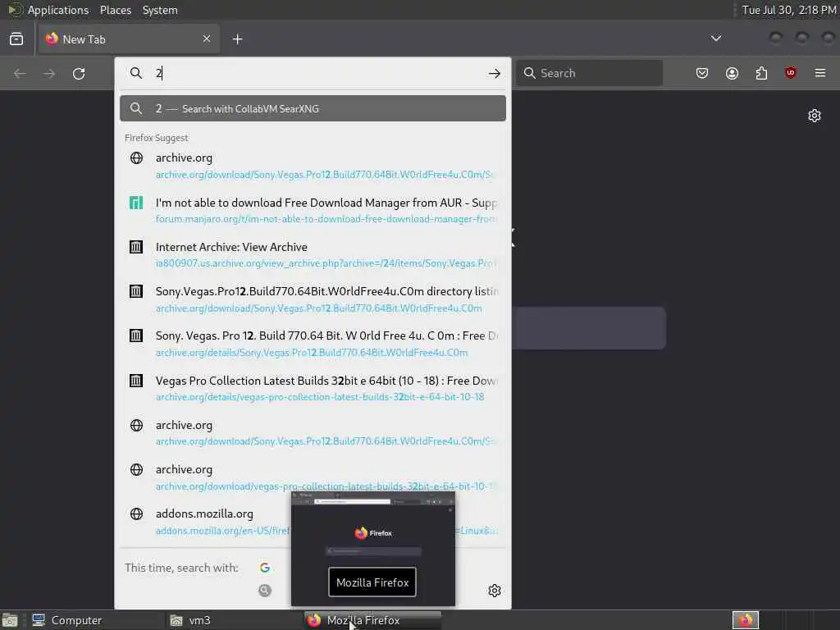Screen dimensions: 840x630
Task: Open archive.org vegas-pro-collection download suggestion
Action: 313,477
